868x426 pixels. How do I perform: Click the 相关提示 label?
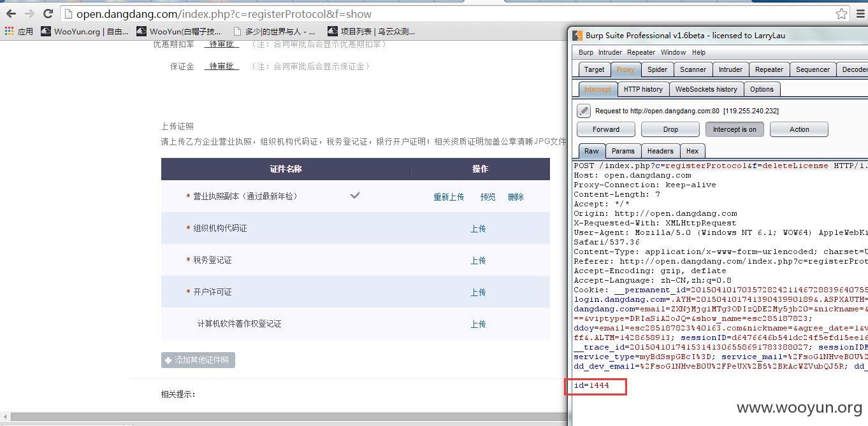point(178,395)
